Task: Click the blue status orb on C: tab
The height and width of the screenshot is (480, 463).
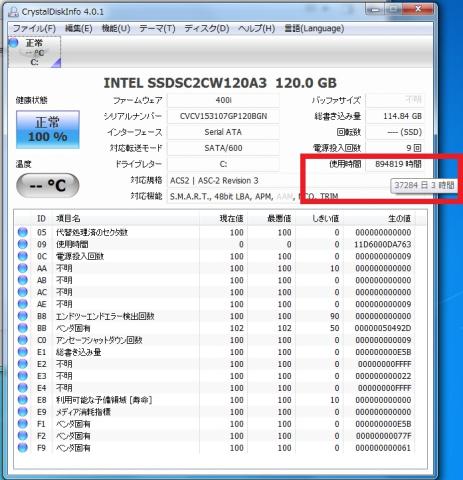Action: [x=14, y=43]
